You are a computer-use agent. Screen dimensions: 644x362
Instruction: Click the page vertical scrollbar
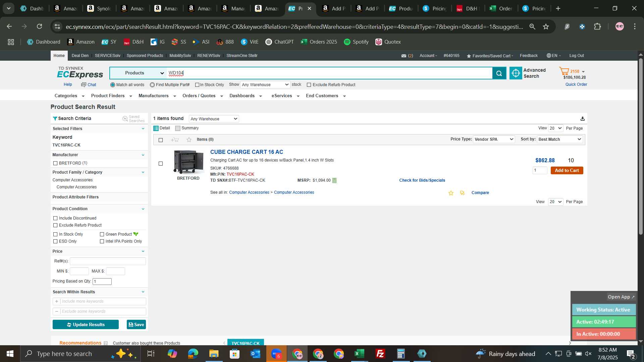click(641, 146)
